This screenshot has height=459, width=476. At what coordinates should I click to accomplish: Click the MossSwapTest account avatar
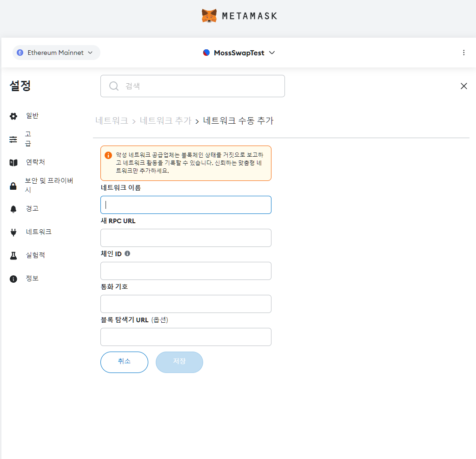tap(206, 53)
